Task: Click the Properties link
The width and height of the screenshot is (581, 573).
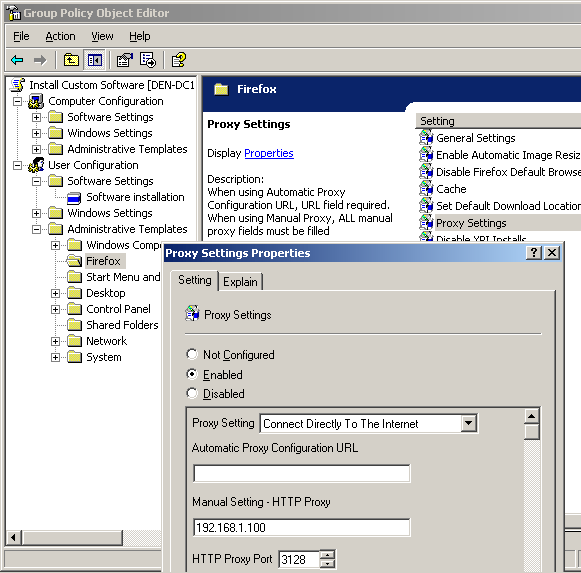Action: (x=269, y=153)
